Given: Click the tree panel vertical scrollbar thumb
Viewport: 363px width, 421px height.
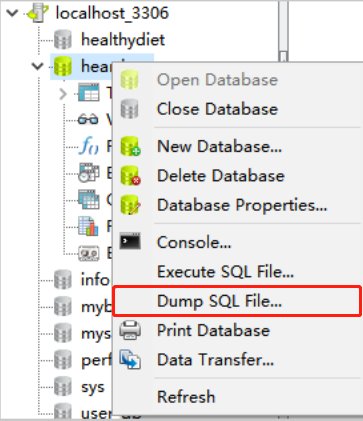Looking at the screenshot, I should [x=283, y=57].
